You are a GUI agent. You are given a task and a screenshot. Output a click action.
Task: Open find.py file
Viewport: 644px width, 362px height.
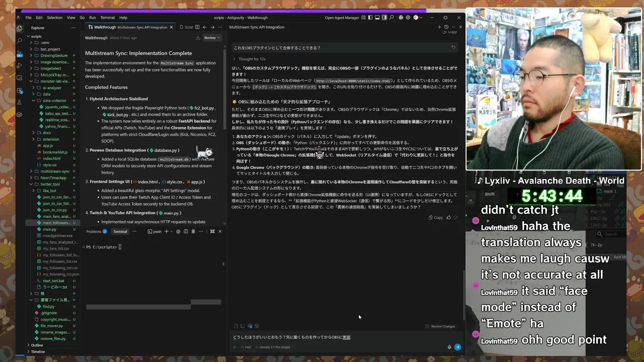(48, 306)
